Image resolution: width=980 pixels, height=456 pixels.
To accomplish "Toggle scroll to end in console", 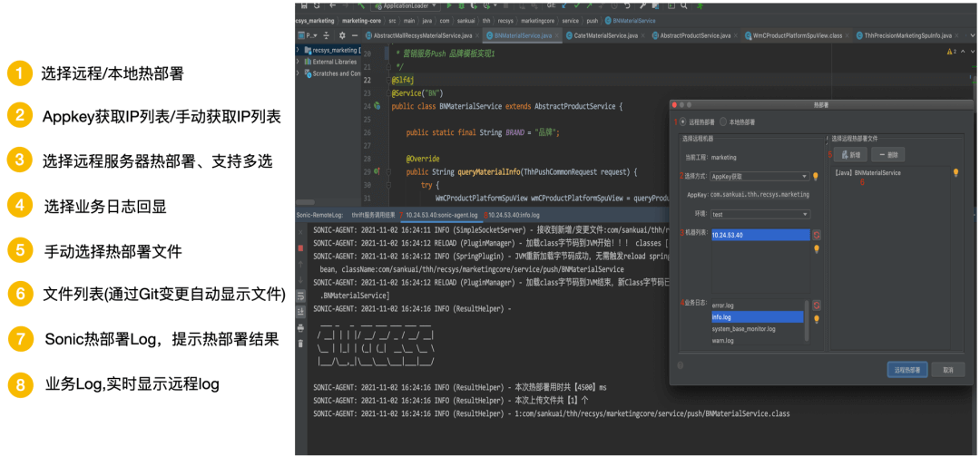I will pos(300,312).
